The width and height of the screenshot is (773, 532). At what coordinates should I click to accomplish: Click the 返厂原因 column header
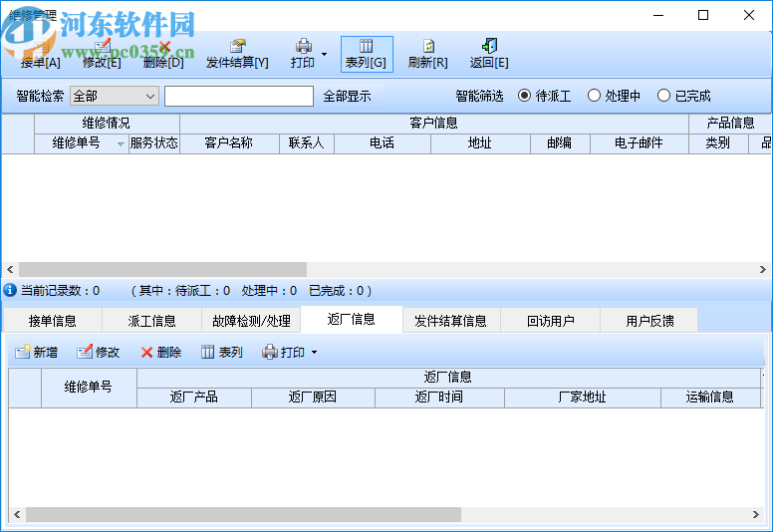point(313,398)
